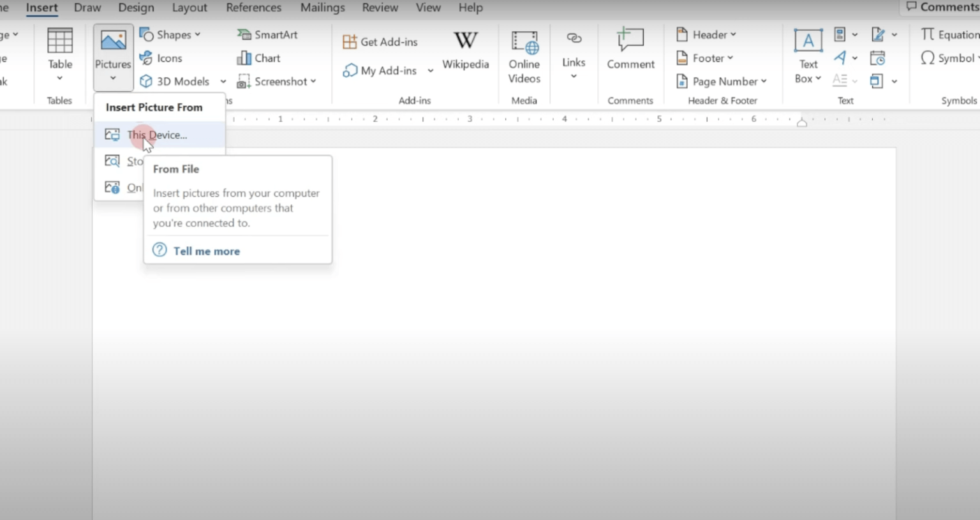The width and height of the screenshot is (980, 520).
Task: Open the Header dropdown
Action: coord(706,34)
